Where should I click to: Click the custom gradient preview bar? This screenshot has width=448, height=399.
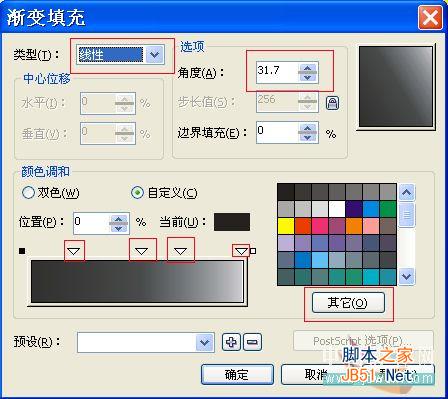coord(137,282)
